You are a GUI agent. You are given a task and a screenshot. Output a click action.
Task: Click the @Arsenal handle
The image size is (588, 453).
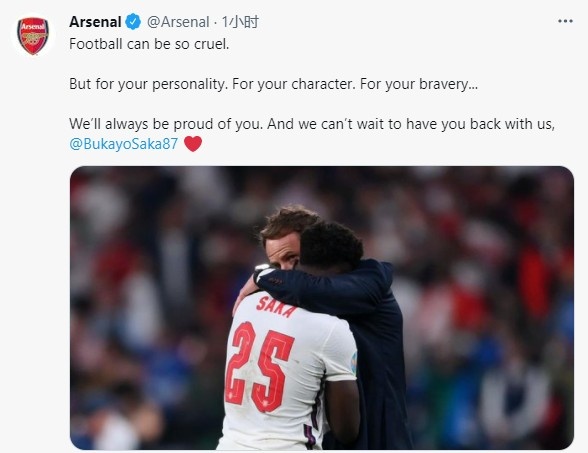(178, 22)
